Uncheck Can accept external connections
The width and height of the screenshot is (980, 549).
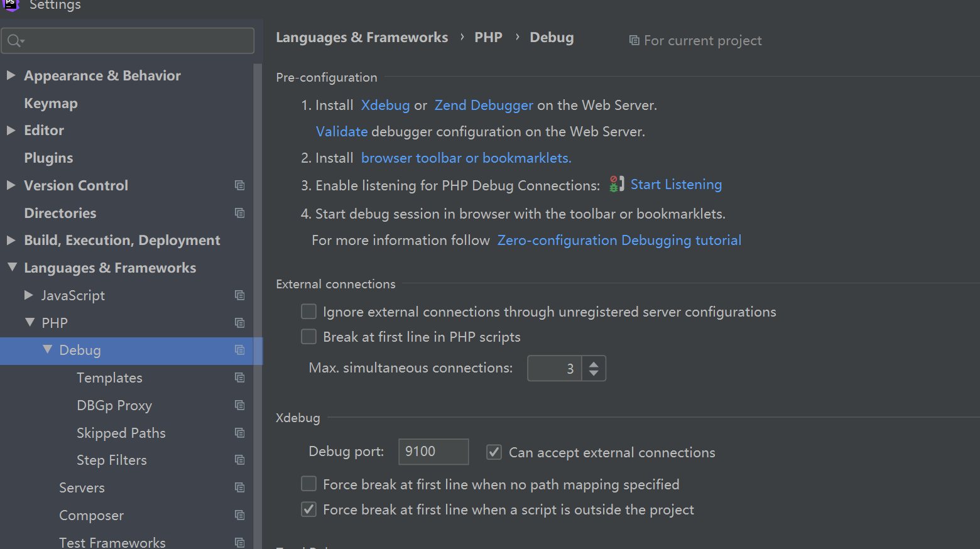point(494,452)
